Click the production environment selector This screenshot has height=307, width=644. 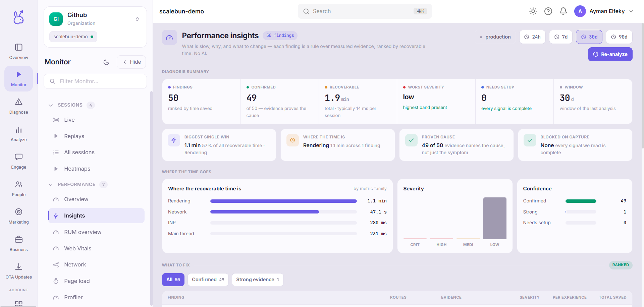495,37
